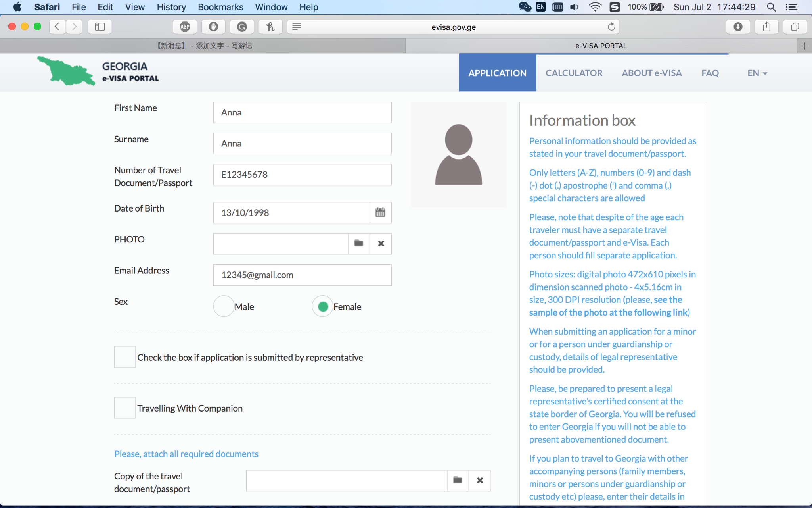Image resolution: width=812 pixels, height=508 pixels.
Task: Click the Safari back navigation arrow
Action: point(57,27)
